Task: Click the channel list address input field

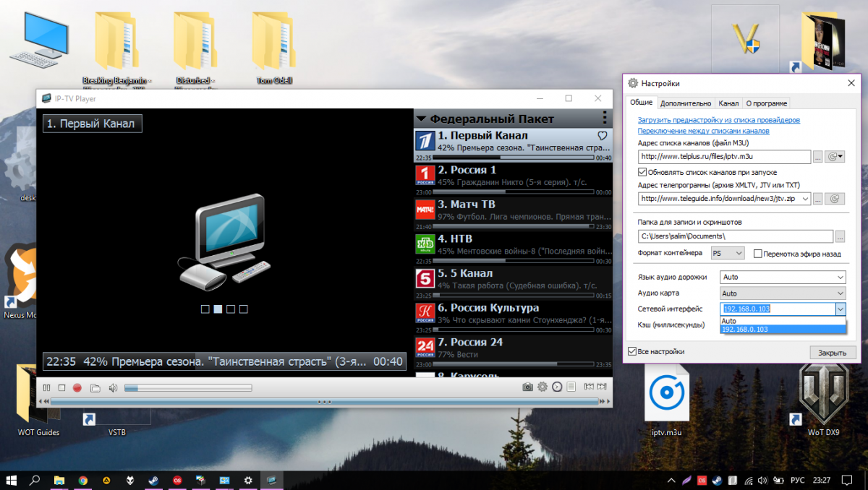Action: tap(724, 157)
